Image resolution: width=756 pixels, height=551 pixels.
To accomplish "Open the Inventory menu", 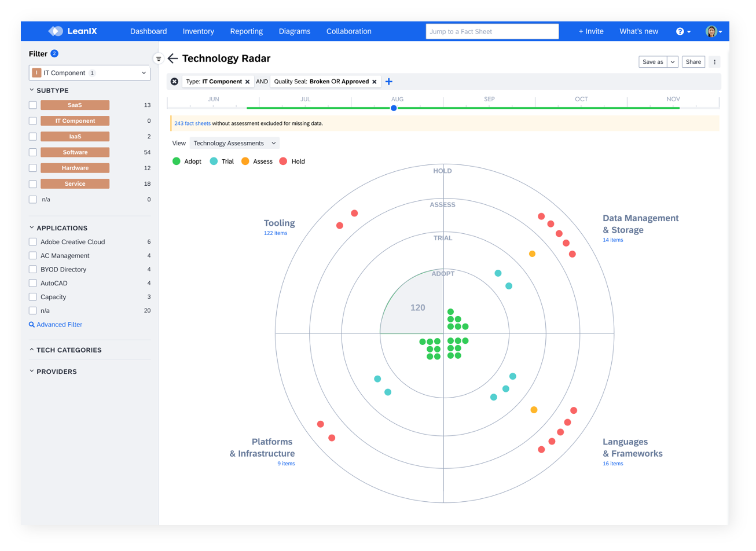I will click(x=199, y=31).
